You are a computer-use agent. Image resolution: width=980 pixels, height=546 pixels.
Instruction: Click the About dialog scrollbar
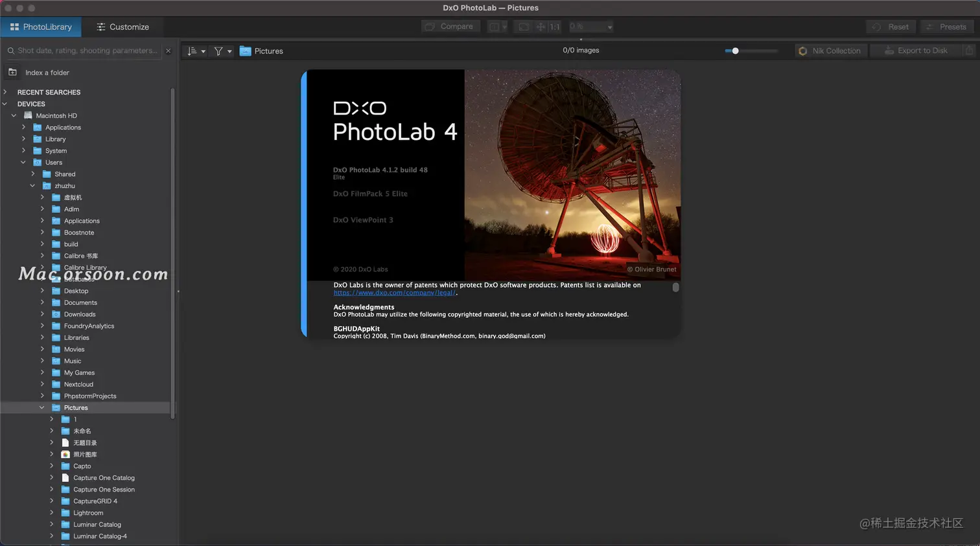click(x=675, y=287)
